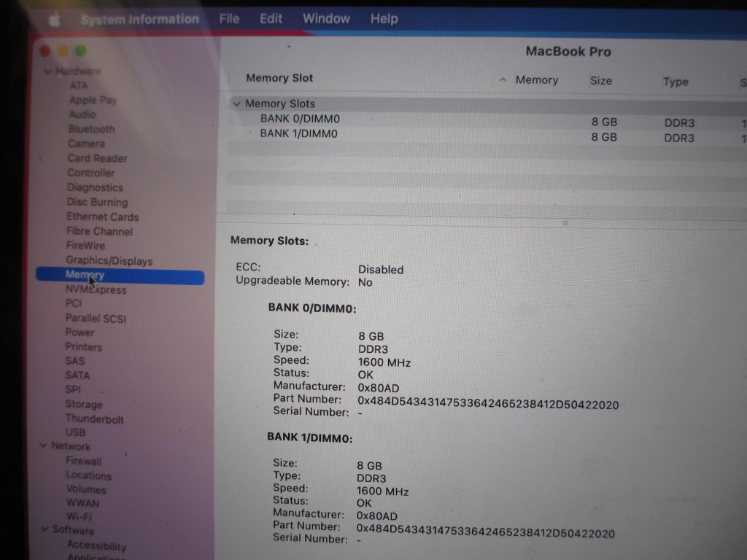Select Camera in the sidebar
The height and width of the screenshot is (560, 747).
tap(86, 144)
